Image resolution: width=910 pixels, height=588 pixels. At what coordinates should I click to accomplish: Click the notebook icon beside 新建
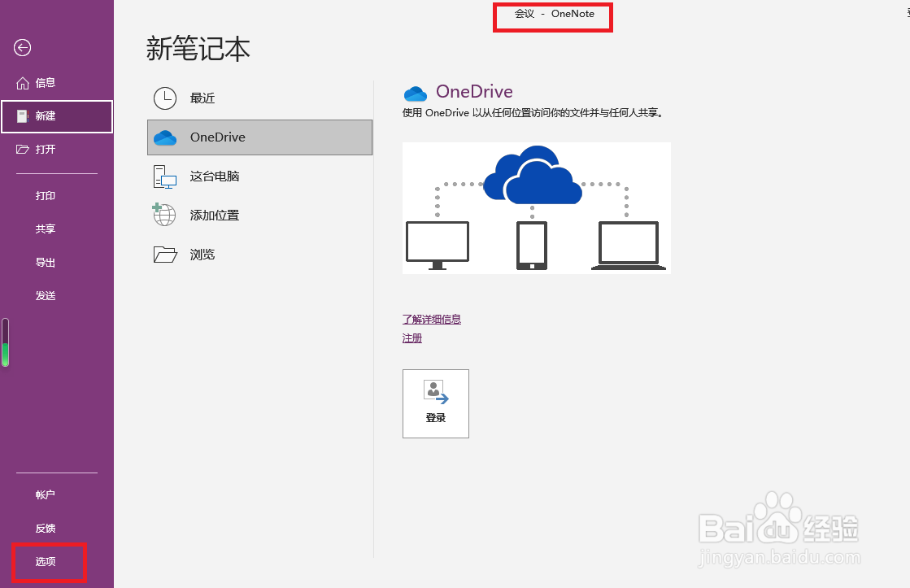(22, 116)
